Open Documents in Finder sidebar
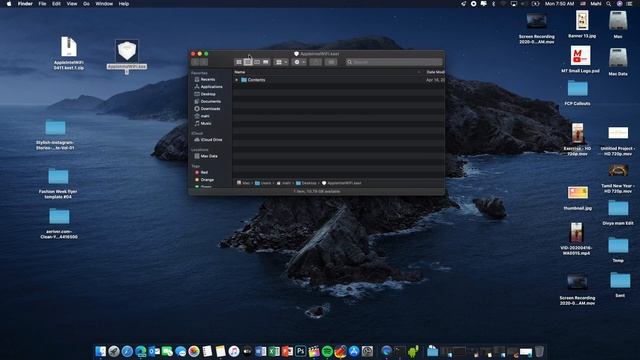The height and width of the screenshot is (360, 640). click(x=210, y=102)
